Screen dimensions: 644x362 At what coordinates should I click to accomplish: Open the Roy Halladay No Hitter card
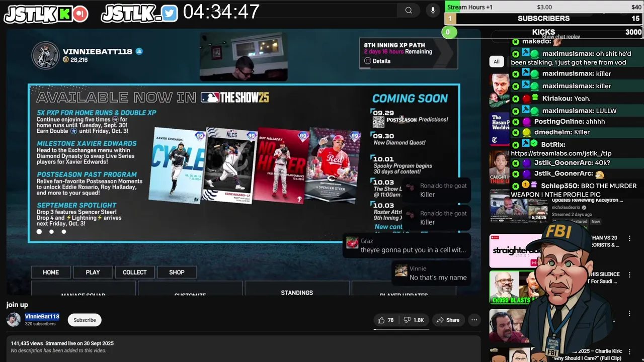(x=281, y=165)
